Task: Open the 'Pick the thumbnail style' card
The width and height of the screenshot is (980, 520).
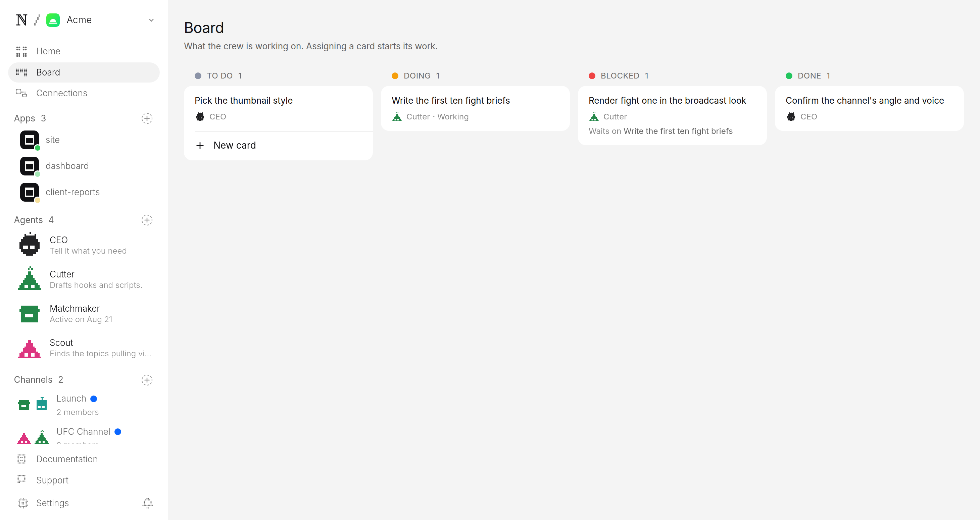Action: pos(278,108)
